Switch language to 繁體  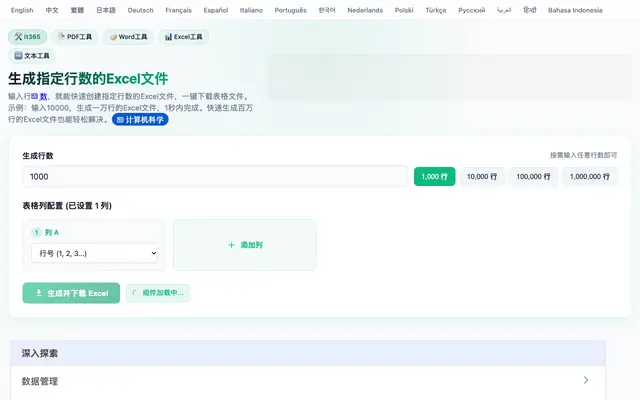tap(77, 10)
